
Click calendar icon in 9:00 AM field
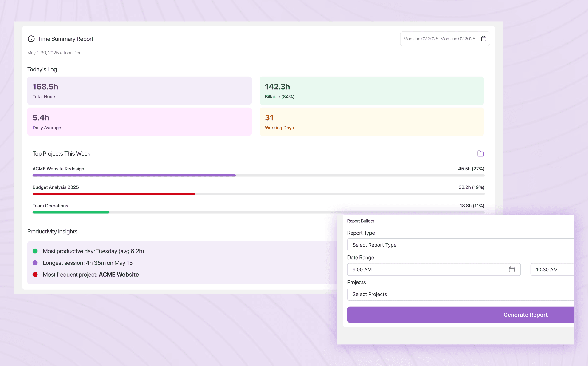[x=512, y=270]
